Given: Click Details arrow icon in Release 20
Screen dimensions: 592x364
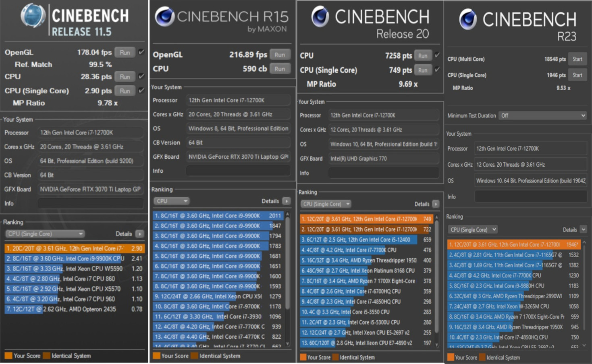Looking at the screenshot, I should point(436,204).
